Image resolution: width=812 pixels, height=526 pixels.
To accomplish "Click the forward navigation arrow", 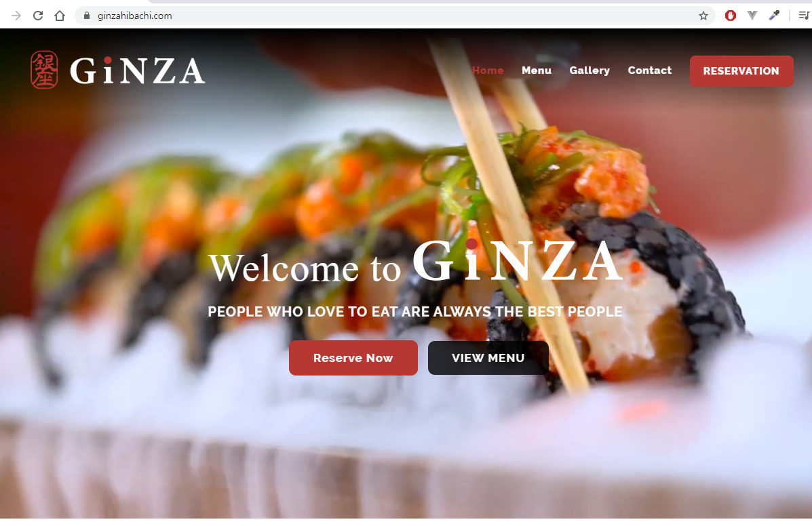I will [x=16, y=16].
